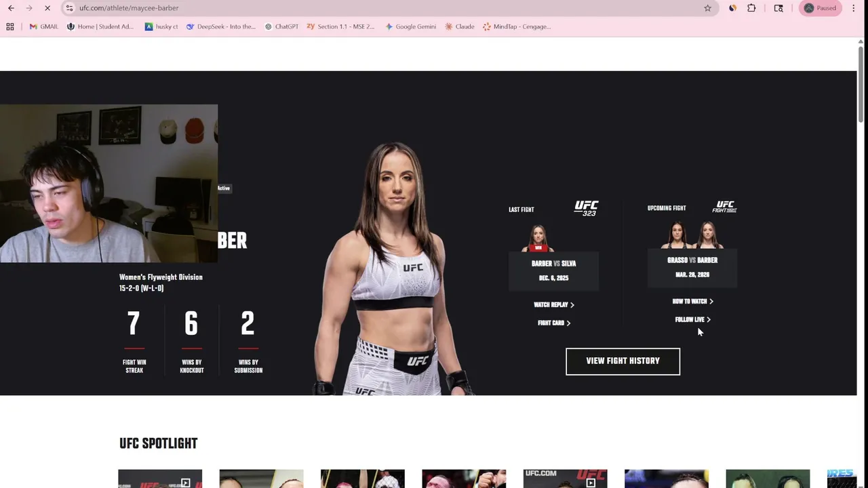Click the View Fight History button
This screenshot has height=488, width=868.
click(623, 361)
